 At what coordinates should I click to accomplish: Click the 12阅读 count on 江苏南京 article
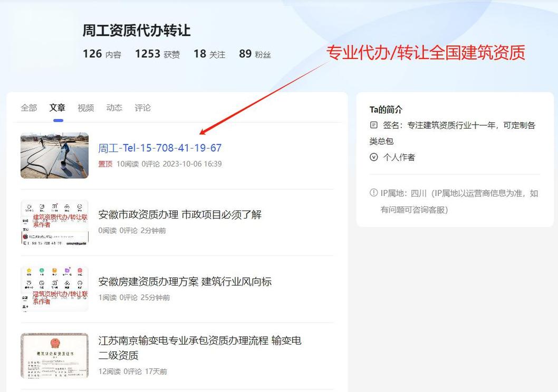point(109,371)
